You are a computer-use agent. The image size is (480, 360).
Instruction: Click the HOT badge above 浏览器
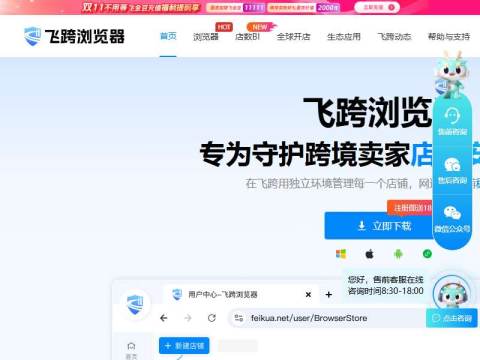(x=224, y=27)
